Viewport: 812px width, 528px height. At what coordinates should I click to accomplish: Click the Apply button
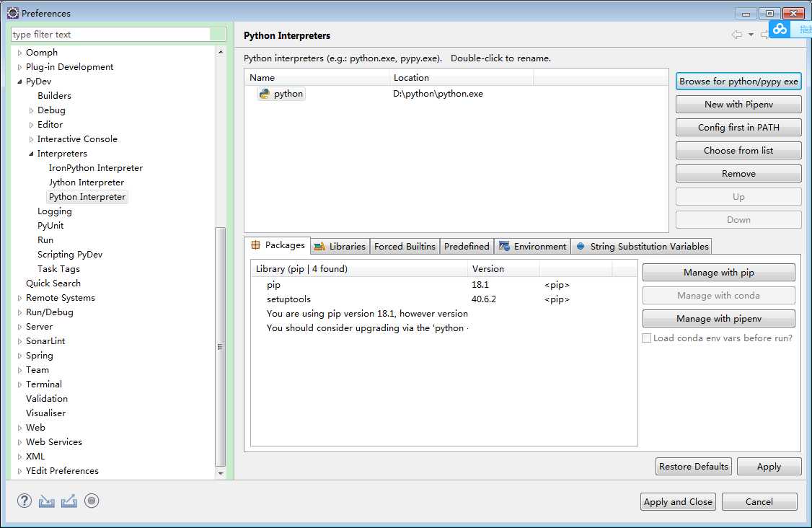click(x=769, y=467)
